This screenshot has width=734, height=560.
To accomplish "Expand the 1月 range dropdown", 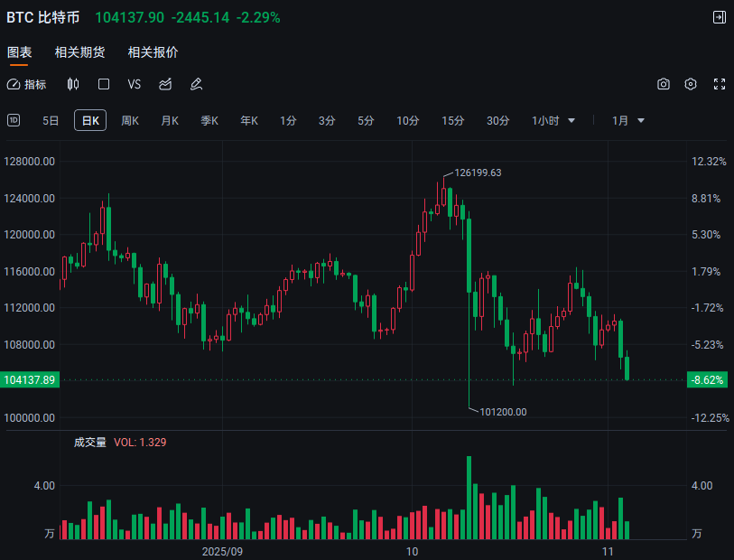I will (628, 120).
